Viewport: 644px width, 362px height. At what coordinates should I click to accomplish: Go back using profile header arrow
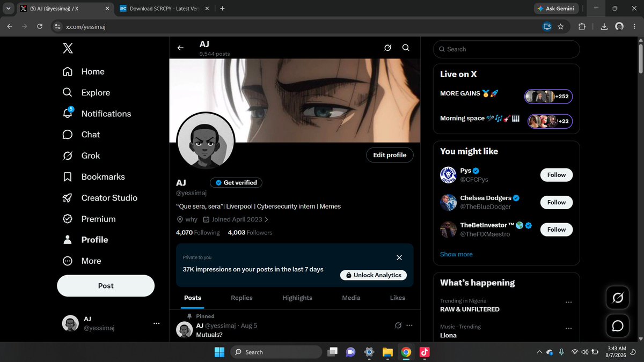click(x=180, y=48)
